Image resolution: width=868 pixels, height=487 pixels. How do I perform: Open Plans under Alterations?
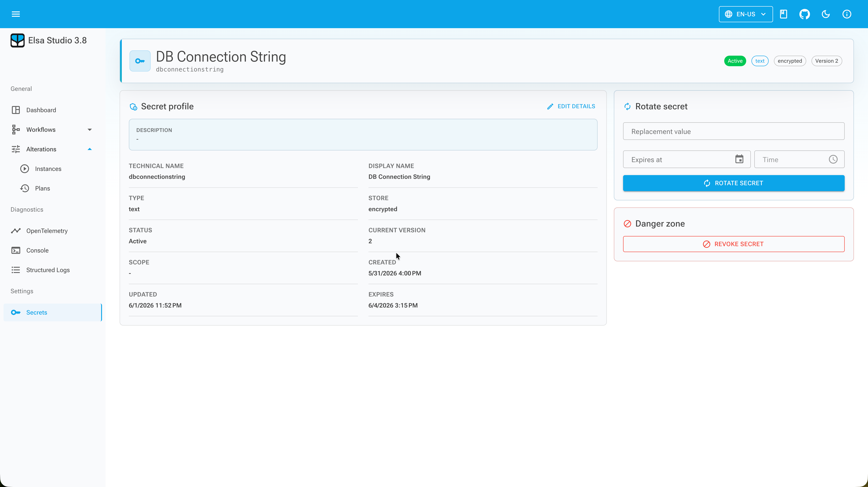click(53, 188)
